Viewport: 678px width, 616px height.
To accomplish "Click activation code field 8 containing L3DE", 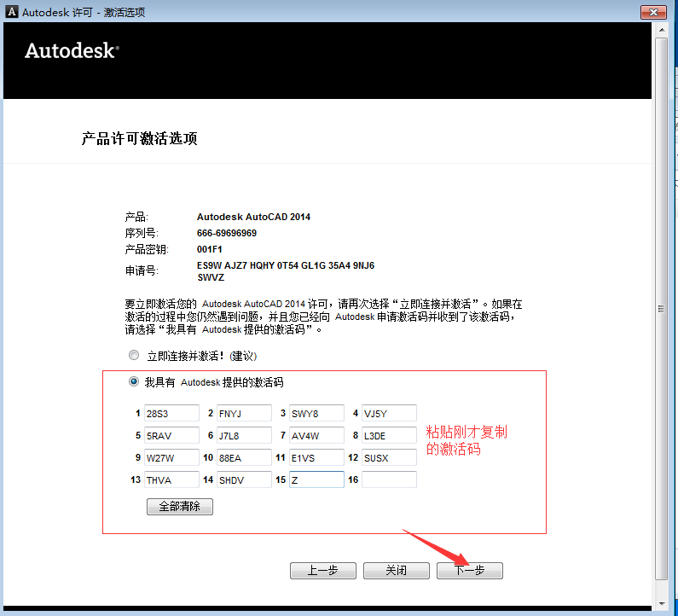I will (x=389, y=436).
